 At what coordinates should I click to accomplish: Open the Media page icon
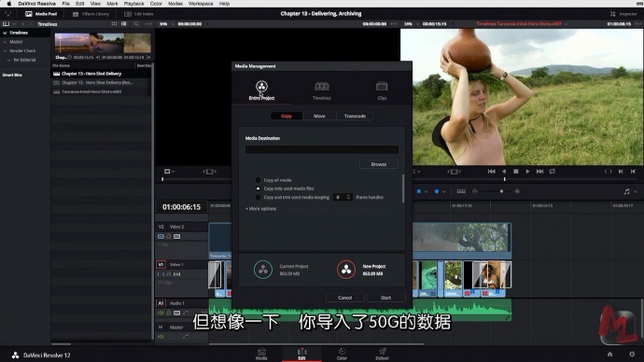(261, 355)
